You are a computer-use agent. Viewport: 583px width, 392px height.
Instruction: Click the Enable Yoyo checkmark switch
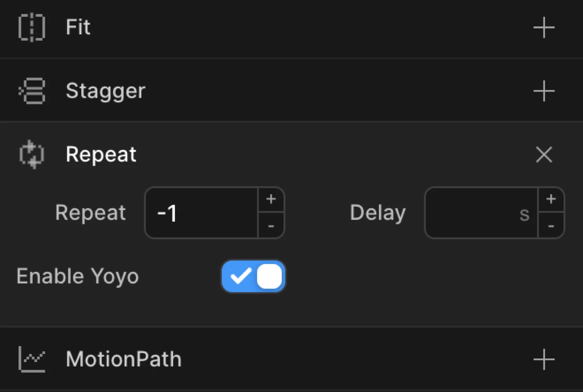point(253,276)
